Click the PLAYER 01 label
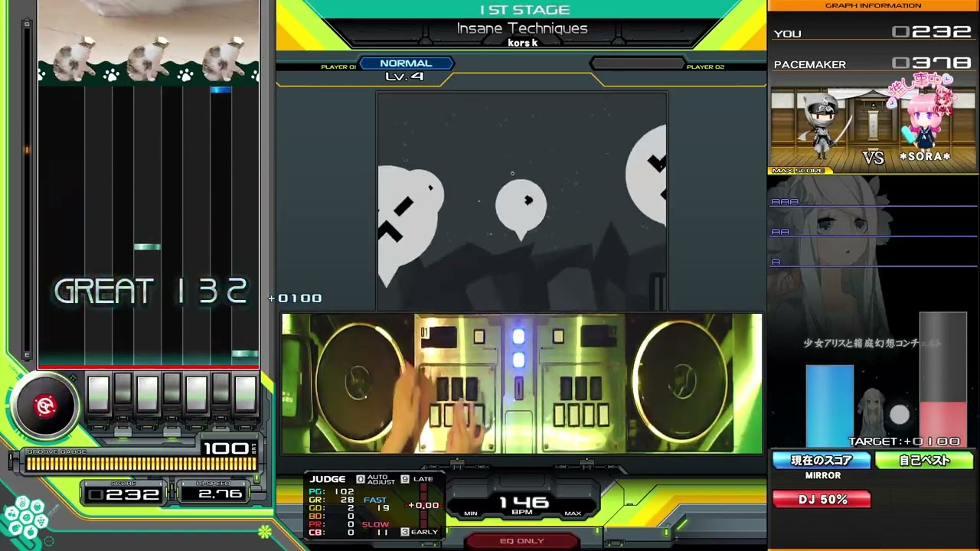 point(338,67)
